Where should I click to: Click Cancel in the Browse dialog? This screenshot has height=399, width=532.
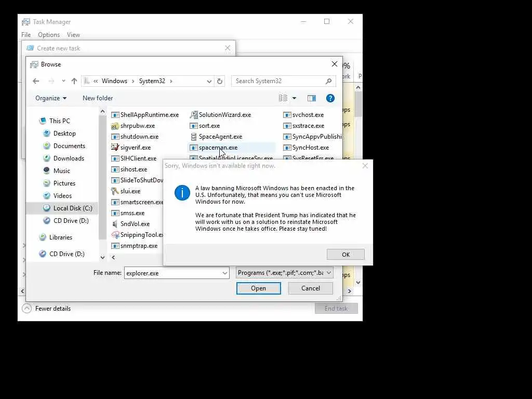click(311, 288)
